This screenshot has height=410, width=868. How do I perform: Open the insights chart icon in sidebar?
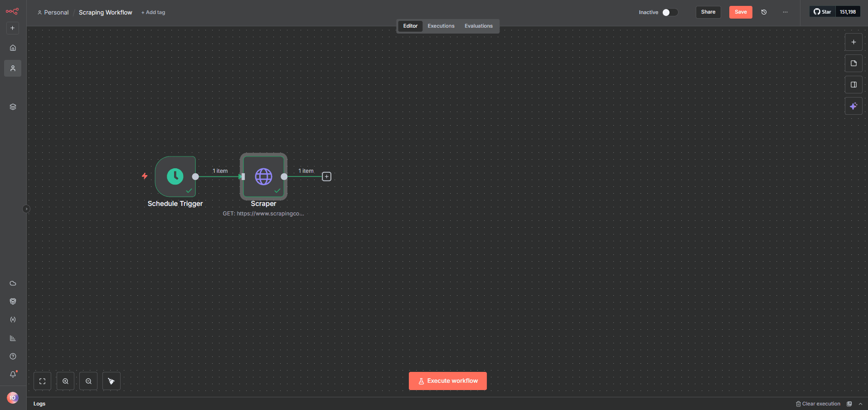(13, 338)
